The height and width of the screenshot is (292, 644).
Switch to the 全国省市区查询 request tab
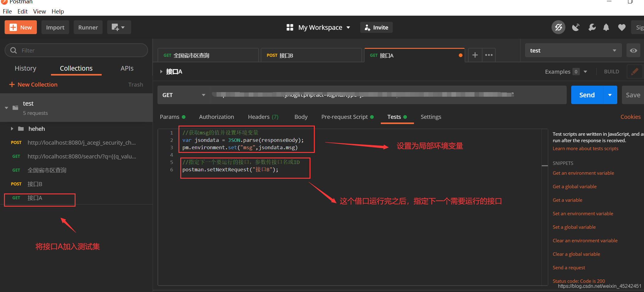tap(208, 55)
